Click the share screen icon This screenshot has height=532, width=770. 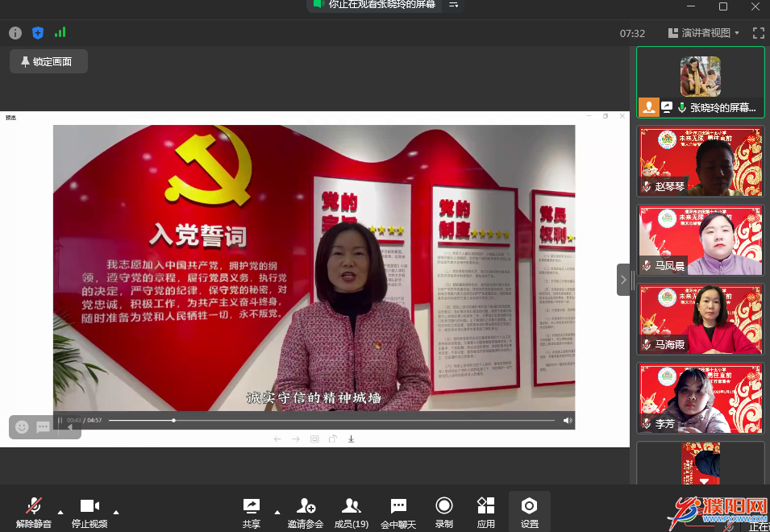(252, 506)
